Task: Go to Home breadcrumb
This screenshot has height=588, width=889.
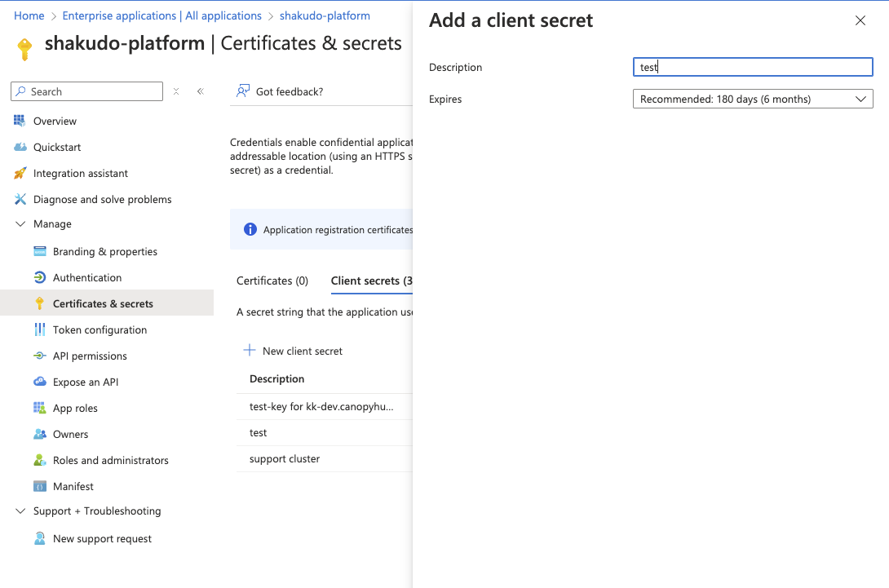Action: click(x=29, y=15)
